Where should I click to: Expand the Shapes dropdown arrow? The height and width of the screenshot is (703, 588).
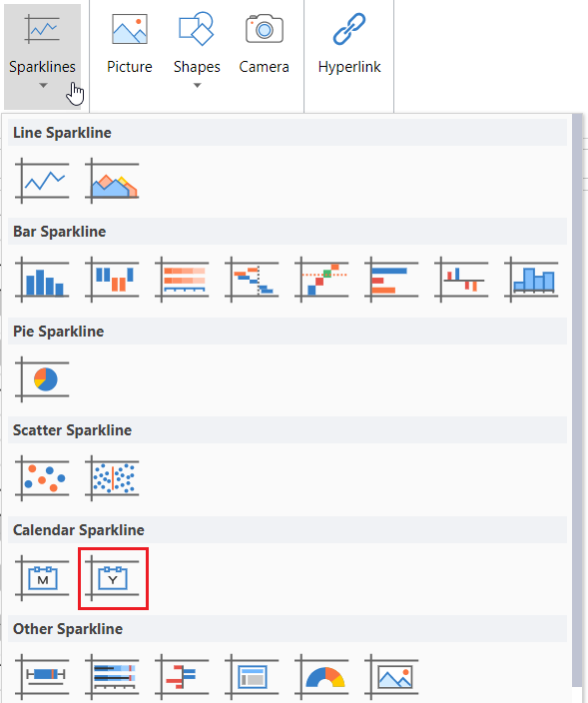pyautogui.click(x=198, y=85)
